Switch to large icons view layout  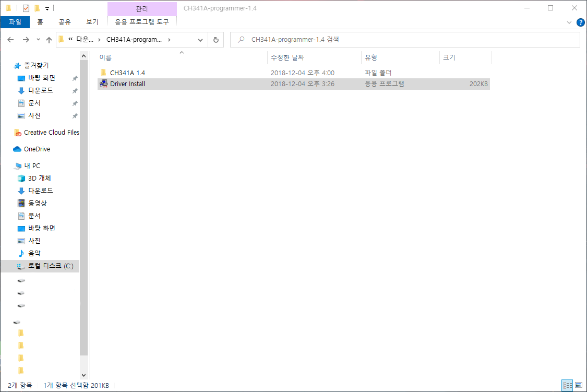[x=579, y=385]
